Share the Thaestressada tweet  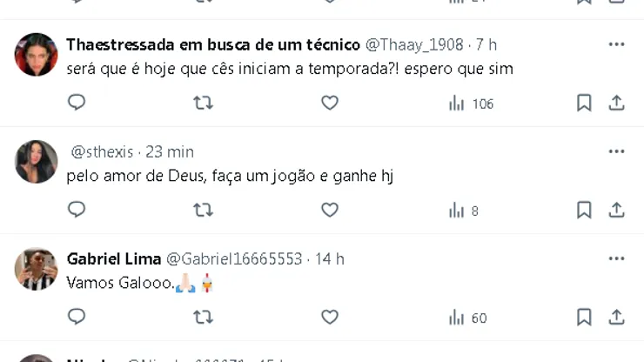616,103
